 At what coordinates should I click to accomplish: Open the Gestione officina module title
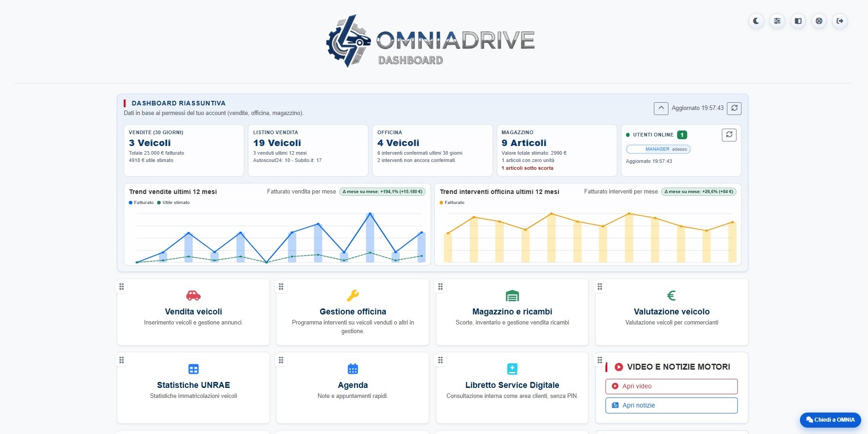tap(353, 312)
